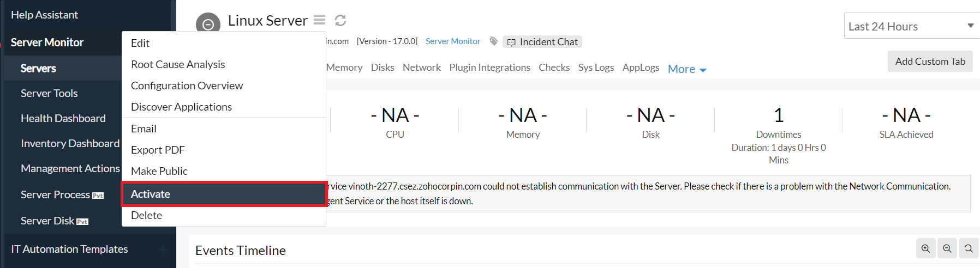Click the tag icon beside Server Monitor link
This screenshot has width=980, height=268.
point(494,41)
